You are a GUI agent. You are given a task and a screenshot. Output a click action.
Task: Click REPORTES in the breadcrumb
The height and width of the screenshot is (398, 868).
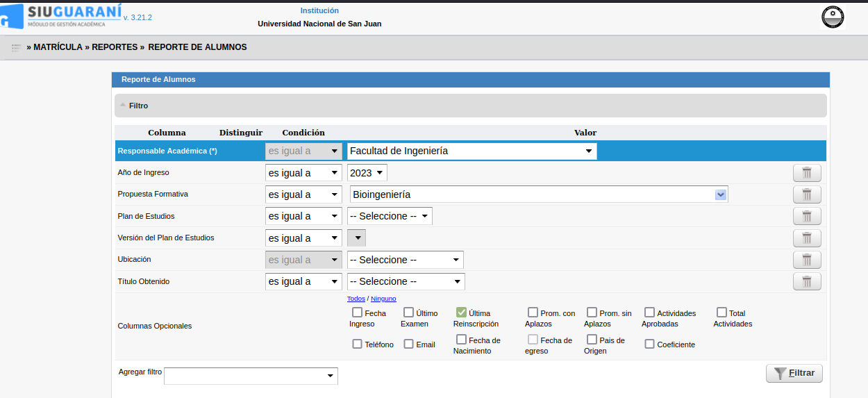coord(115,47)
